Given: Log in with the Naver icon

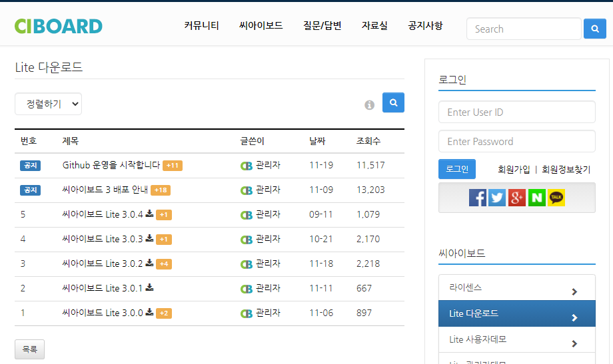Looking at the screenshot, I should [537, 198].
